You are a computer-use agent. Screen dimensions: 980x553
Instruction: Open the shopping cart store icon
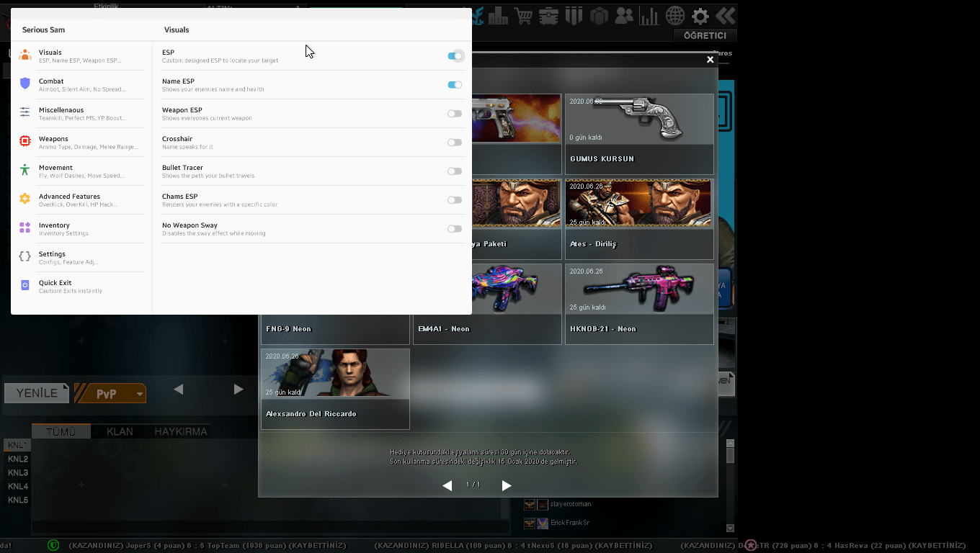524,15
